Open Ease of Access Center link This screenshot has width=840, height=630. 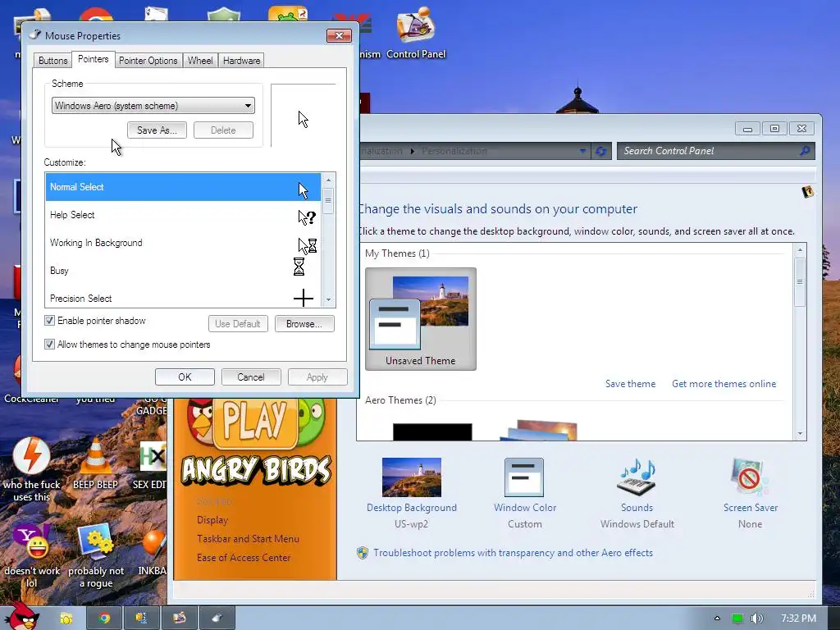244,558
